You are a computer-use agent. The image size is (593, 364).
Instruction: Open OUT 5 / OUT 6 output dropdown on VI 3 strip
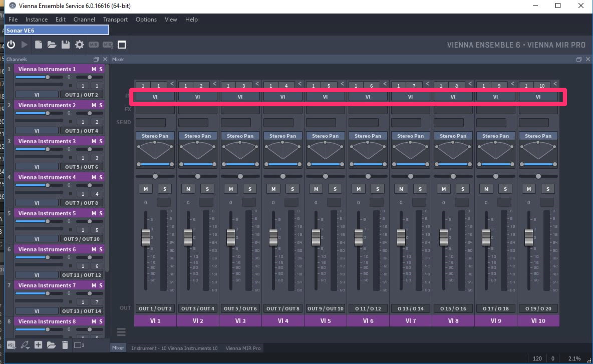pyautogui.click(x=240, y=308)
